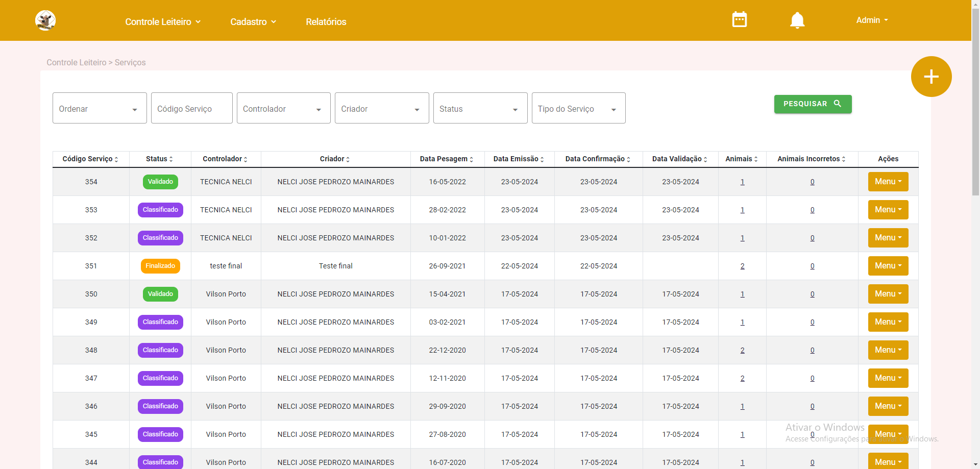This screenshot has height=469, width=980.
Task: Click the Código Serviço input field
Action: coord(192,108)
